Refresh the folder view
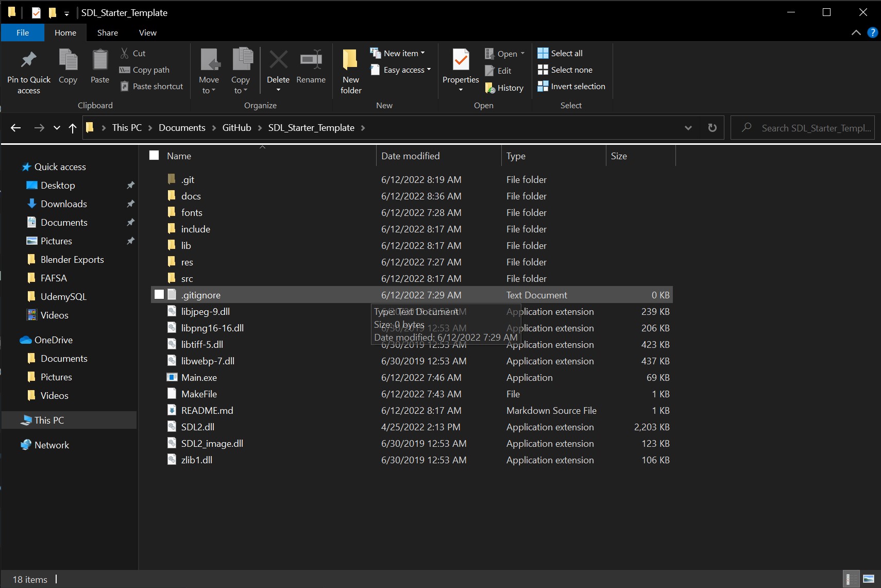 [x=712, y=128]
